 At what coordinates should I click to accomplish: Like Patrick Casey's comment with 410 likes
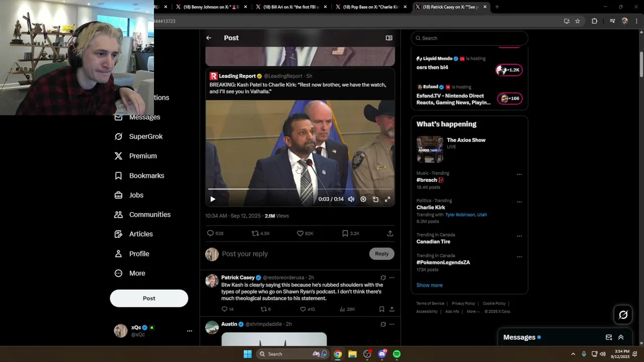pyautogui.click(x=307, y=309)
